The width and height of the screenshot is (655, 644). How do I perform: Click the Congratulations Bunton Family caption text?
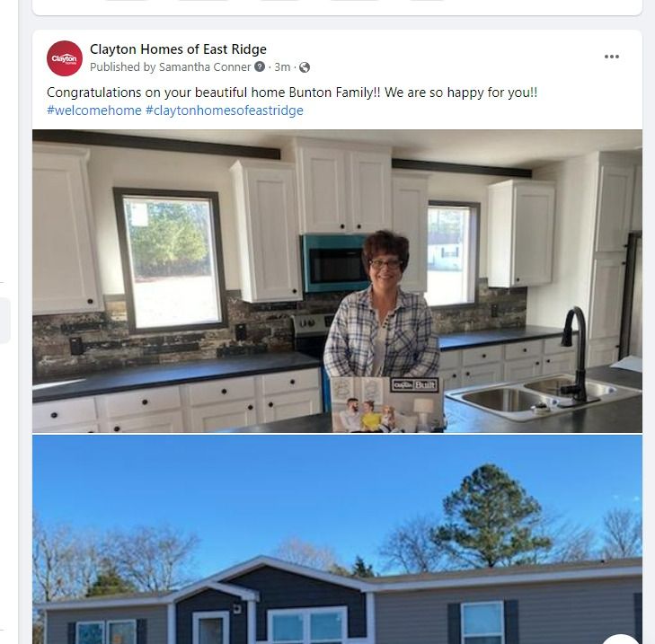coord(292,93)
